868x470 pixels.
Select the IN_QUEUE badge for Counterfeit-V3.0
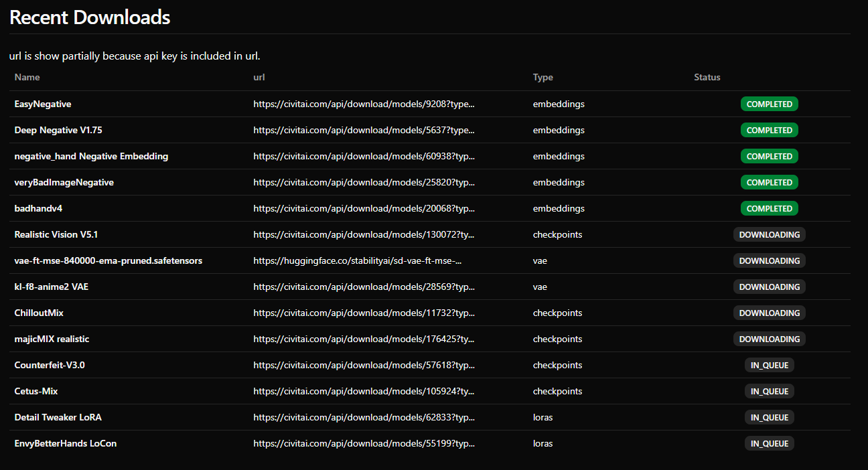(x=769, y=366)
